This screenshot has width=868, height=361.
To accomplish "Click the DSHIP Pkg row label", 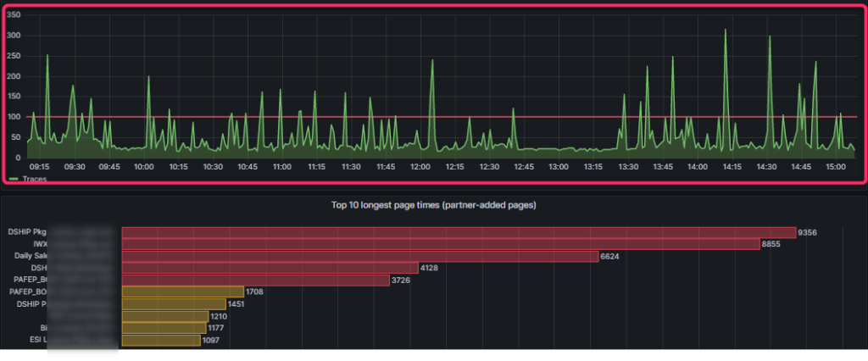I will click(26, 231).
